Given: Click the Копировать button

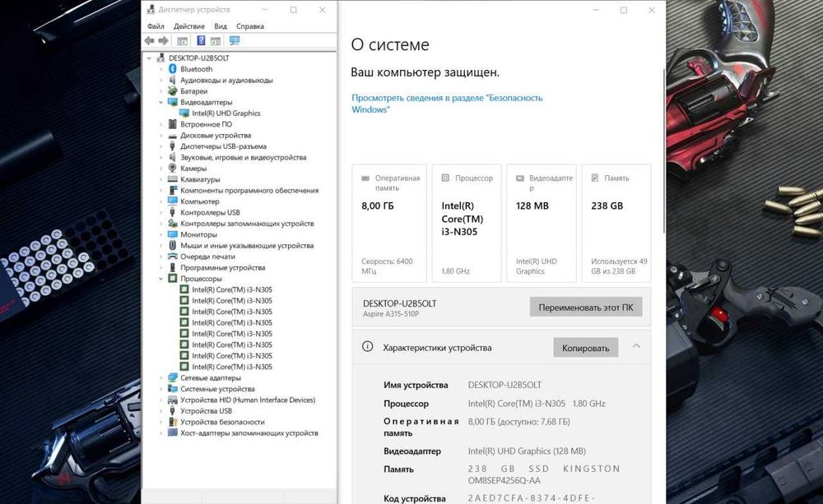Looking at the screenshot, I should (x=586, y=348).
